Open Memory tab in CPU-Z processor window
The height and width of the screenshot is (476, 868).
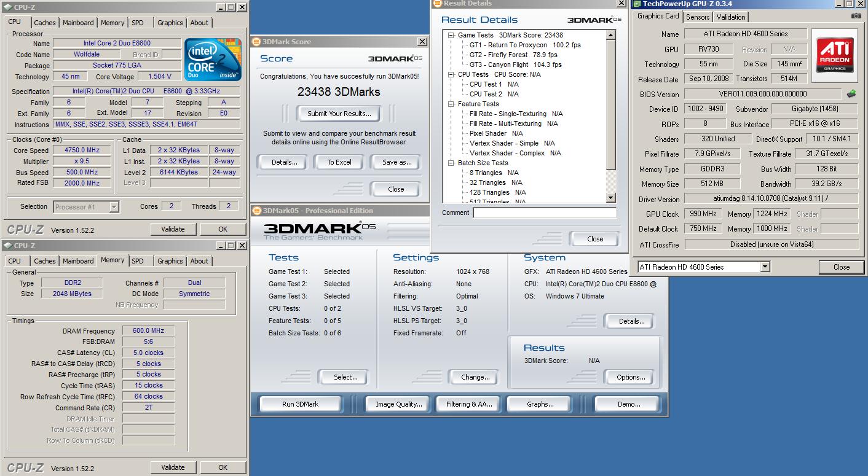[112, 23]
